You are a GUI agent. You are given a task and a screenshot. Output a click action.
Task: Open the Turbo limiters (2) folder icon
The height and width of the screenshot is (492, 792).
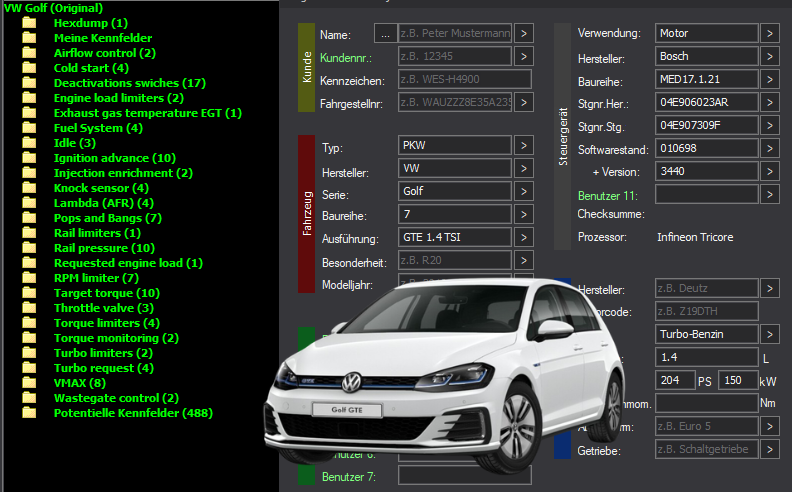click(x=29, y=353)
